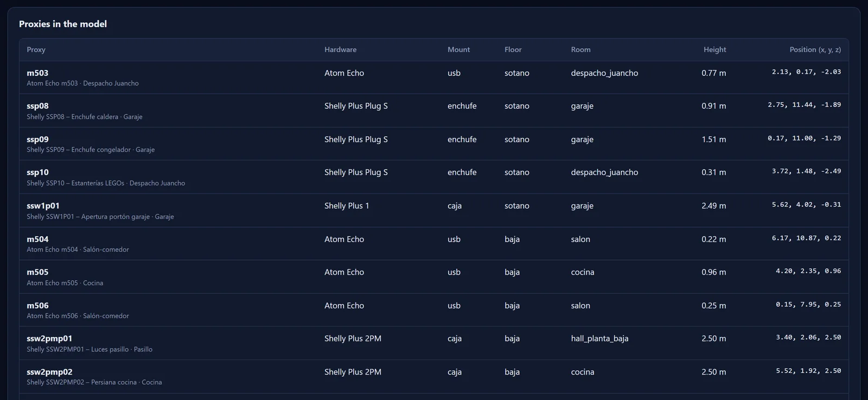This screenshot has width=868, height=400.
Task: Click description 'Atom Echo m505 · Cocina'
Action: pos(65,283)
